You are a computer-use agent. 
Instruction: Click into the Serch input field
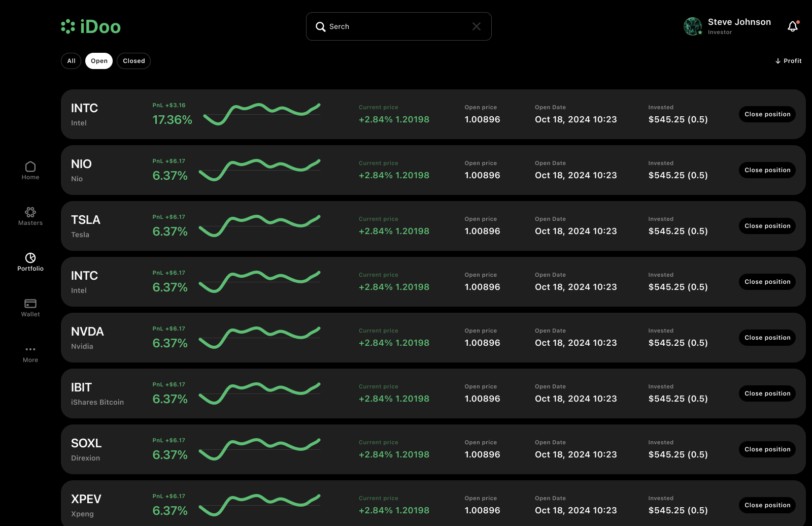click(396, 26)
